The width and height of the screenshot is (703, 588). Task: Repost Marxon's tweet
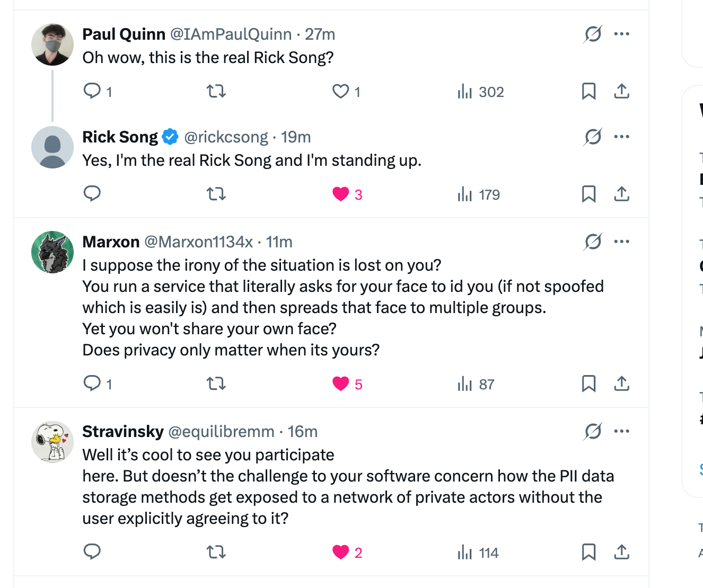[x=216, y=384]
